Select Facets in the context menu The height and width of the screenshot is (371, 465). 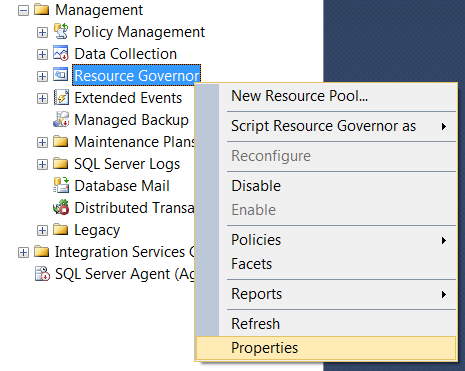click(325, 264)
